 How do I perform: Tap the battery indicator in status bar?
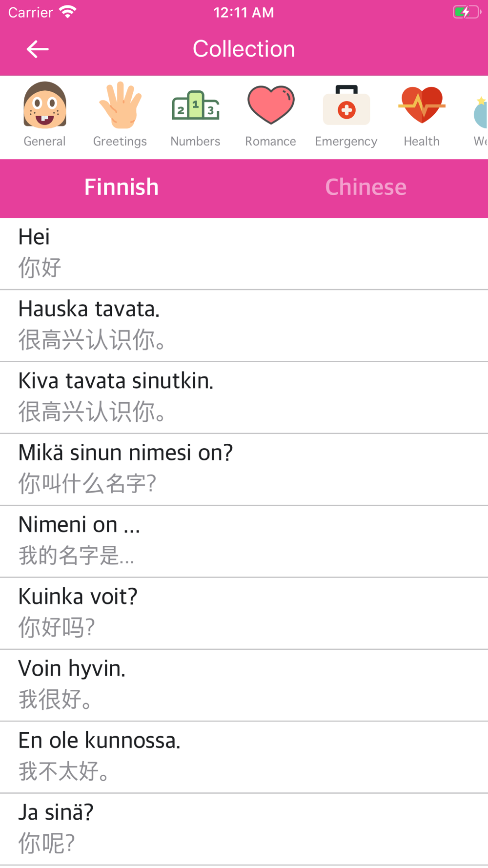[x=467, y=12]
